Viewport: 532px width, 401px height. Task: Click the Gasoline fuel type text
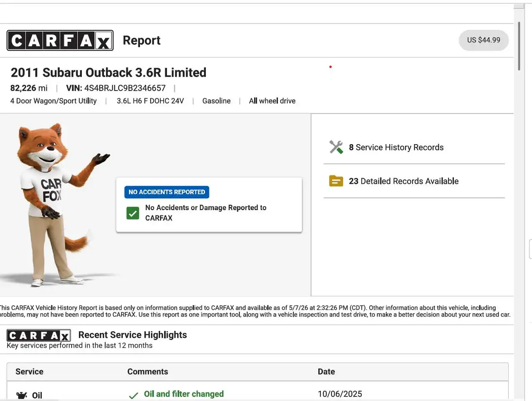[216, 101]
